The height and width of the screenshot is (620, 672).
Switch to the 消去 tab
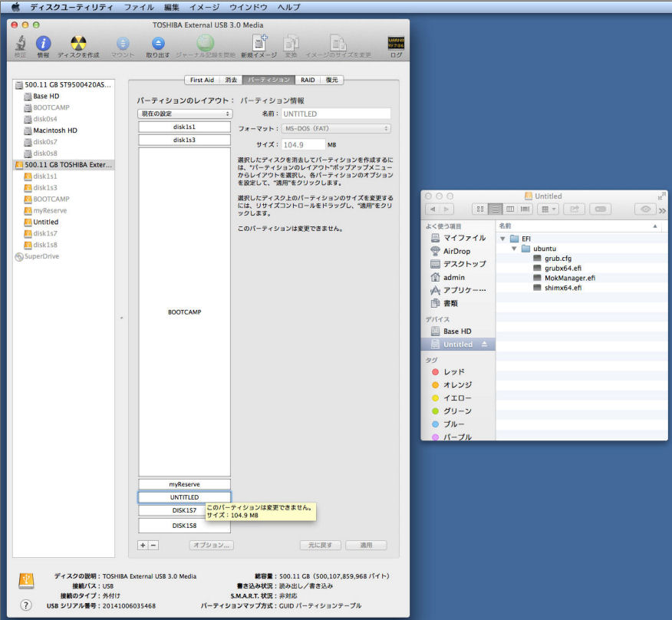[231, 80]
